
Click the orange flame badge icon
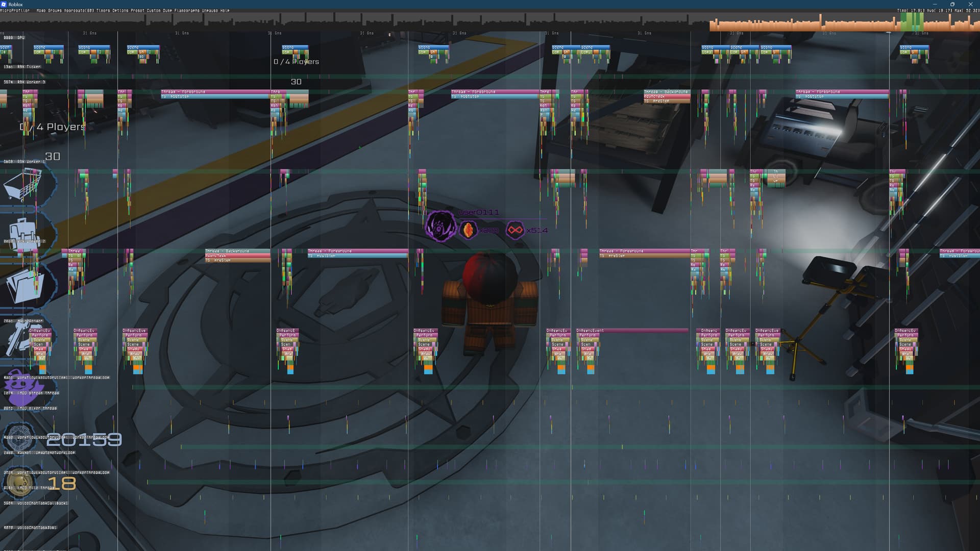pos(468,230)
